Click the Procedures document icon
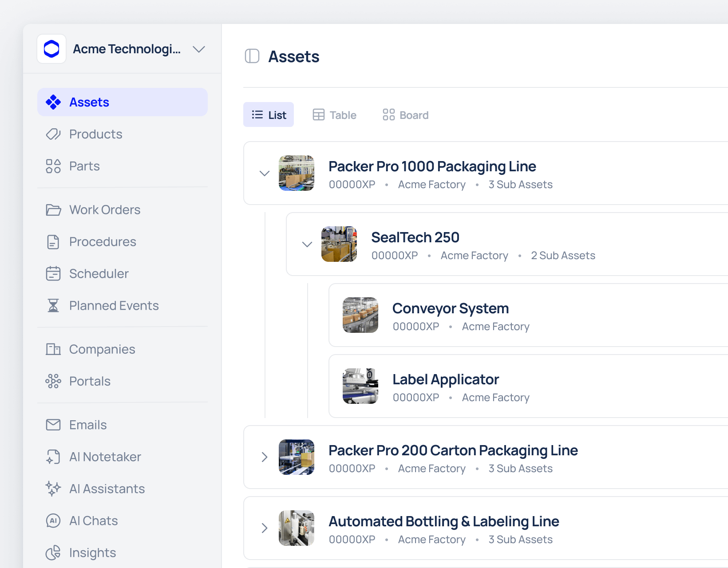 [53, 242]
